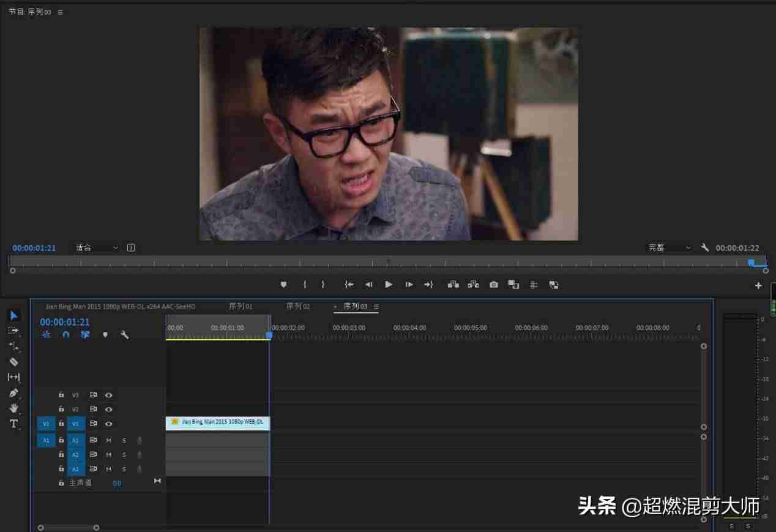Viewport: 776px width, 532px height.
Task: Select the Ripple Edit tool
Action: coord(13,347)
